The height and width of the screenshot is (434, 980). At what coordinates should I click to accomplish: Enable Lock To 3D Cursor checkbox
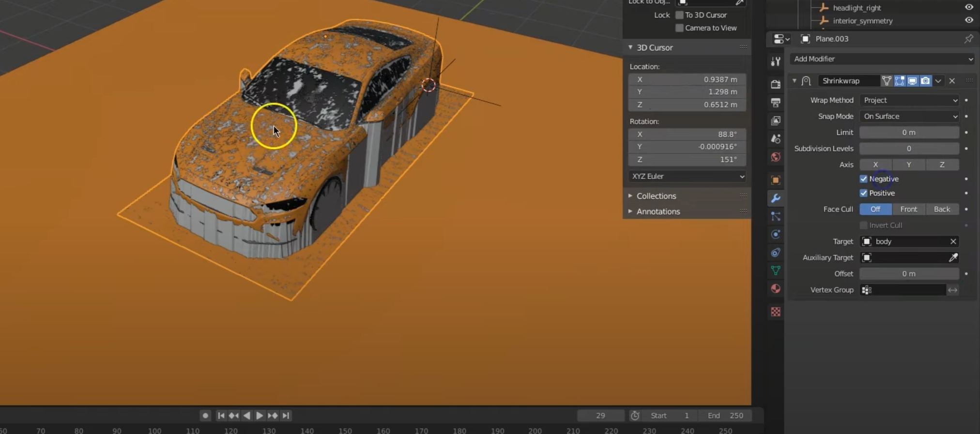pos(679,15)
